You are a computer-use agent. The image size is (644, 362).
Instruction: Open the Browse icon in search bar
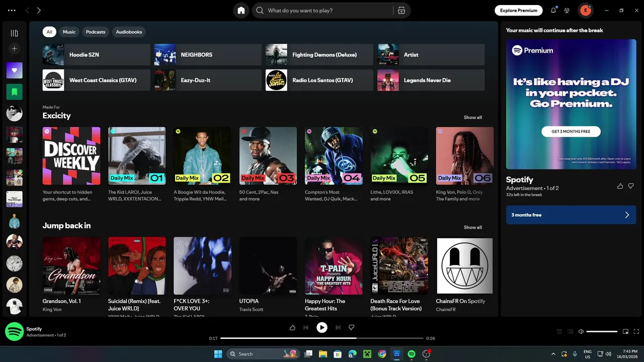[x=401, y=11]
